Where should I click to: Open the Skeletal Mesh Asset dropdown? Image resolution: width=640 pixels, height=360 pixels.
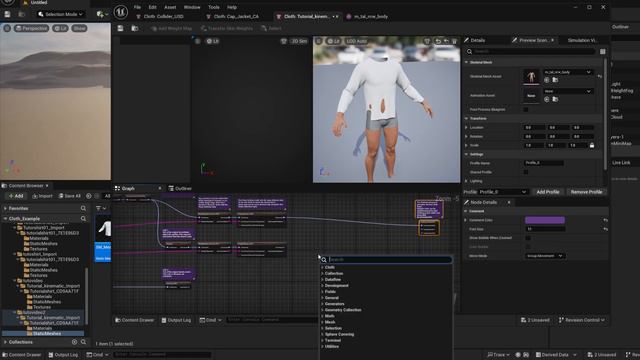click(567, 72)
